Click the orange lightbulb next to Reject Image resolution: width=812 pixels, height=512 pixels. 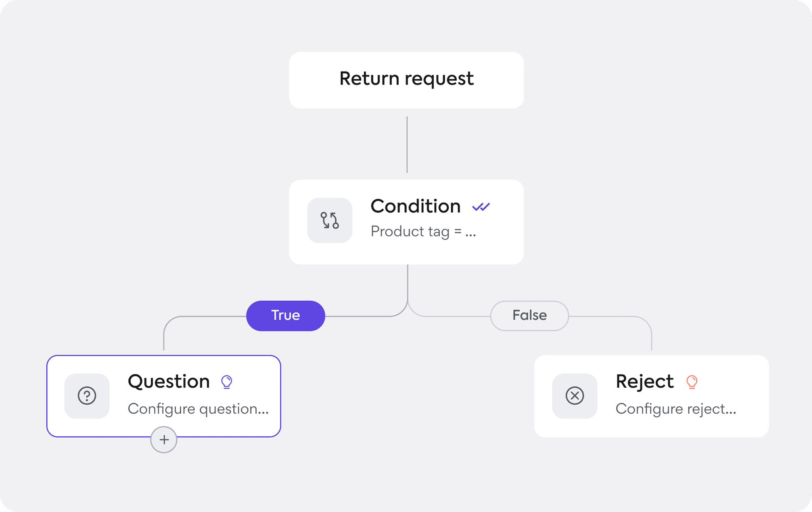pos(692,382)
